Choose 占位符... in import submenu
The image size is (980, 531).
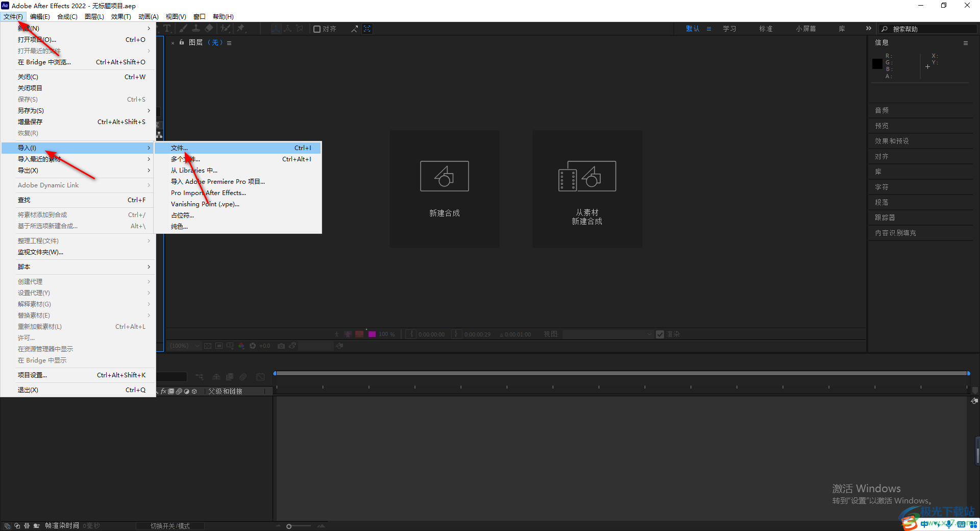pos(238,215)
